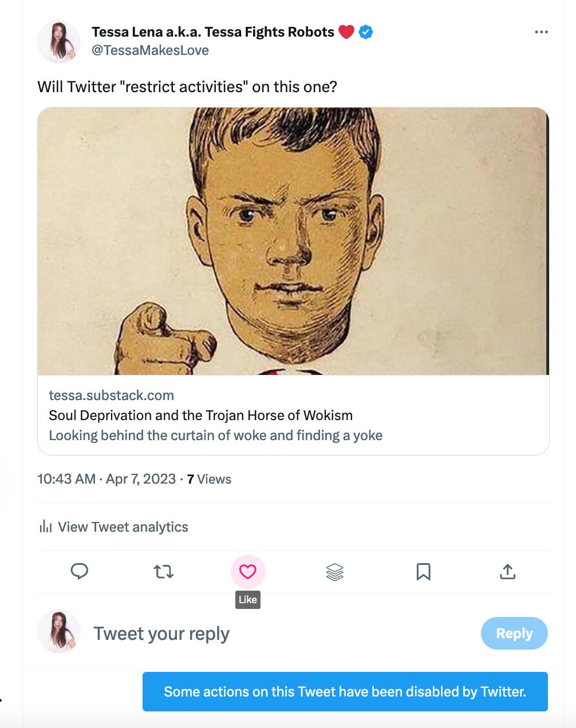The width and height of the screenshot is (576, 728).
Task: Expand sharing options via the share icon
Action: (508, 571)
